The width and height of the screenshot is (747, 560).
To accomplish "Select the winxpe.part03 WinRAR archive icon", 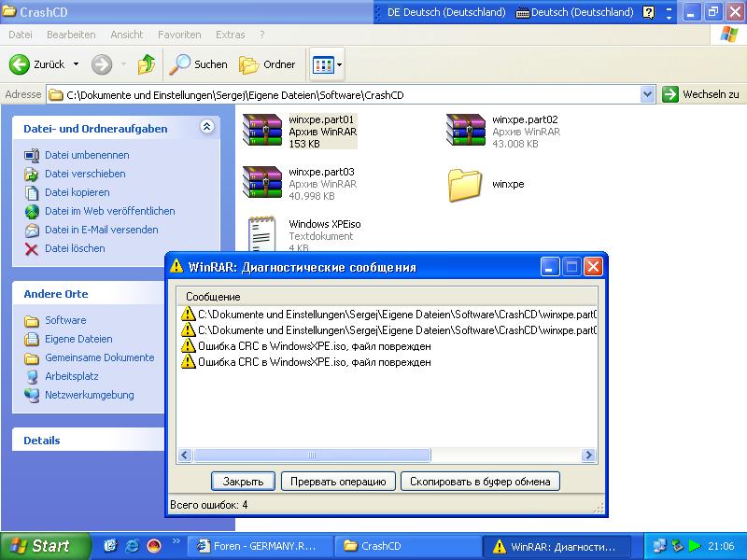I will coord(262,182).
